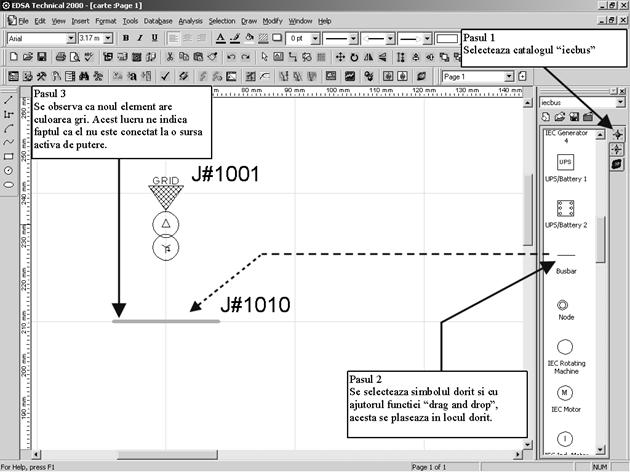Screen dimensions: 630x472
Task: Click the J#1010 busbar label
Action: coord(255,305)
